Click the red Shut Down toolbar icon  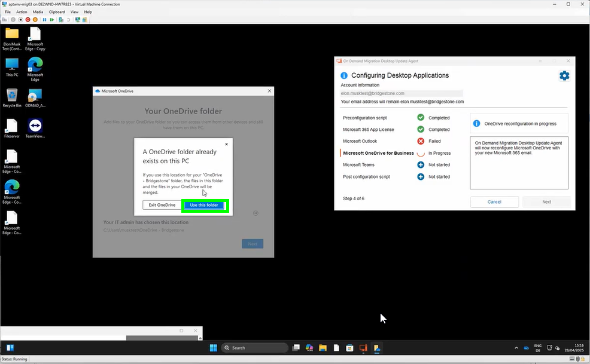28,20
